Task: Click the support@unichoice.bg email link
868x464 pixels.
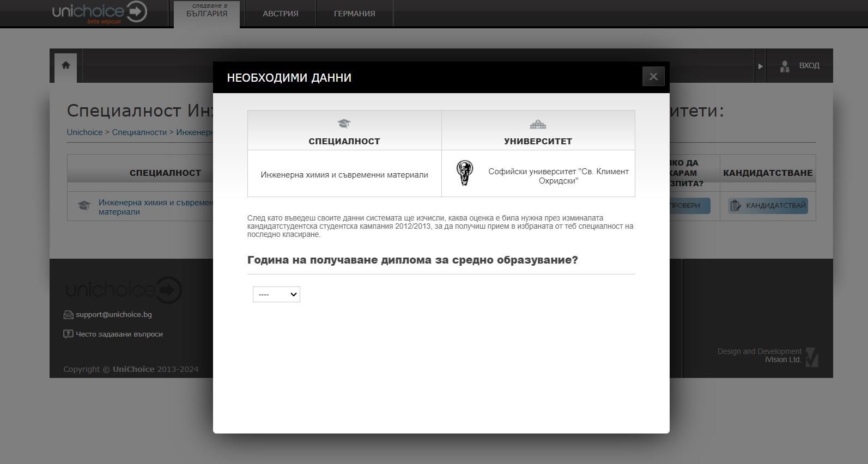Action: (x=113, y=315)
